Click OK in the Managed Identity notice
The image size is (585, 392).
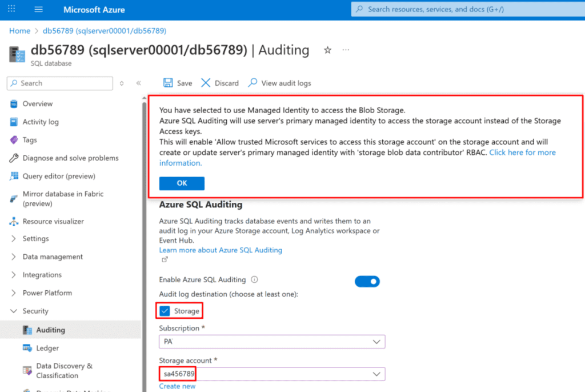click(x=182, y=183)
